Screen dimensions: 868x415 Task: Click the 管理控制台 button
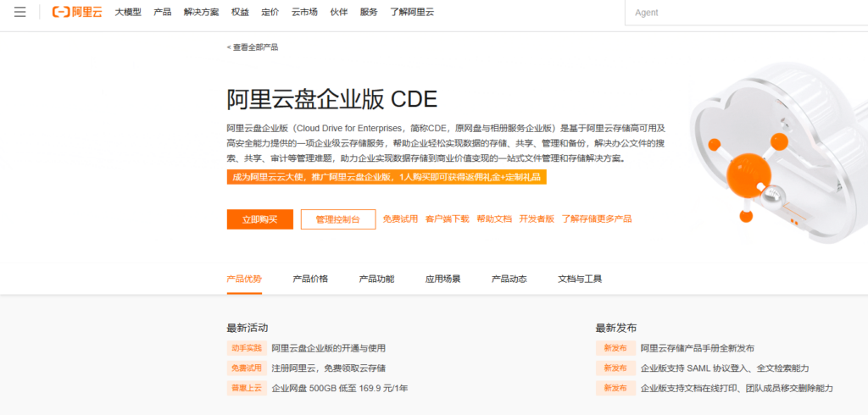pos(338,219)
